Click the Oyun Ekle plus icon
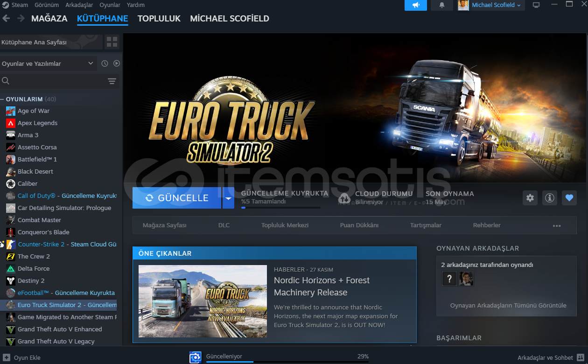Viewport: 588px width, 364px height. 7,357
